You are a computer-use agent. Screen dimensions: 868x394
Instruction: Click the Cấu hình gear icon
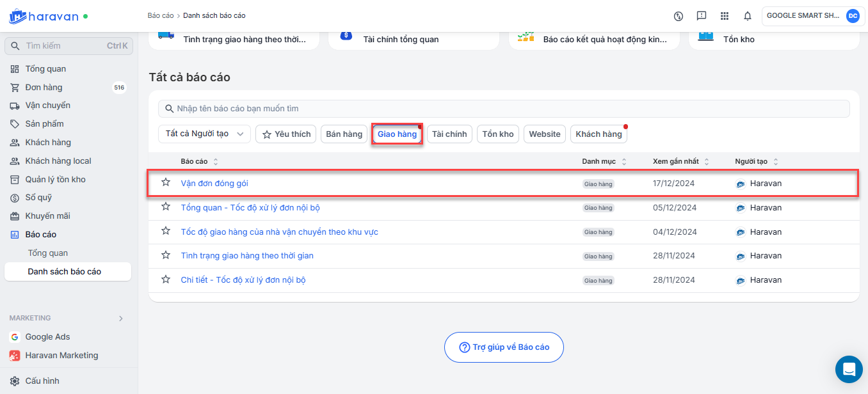click(15, 381)
